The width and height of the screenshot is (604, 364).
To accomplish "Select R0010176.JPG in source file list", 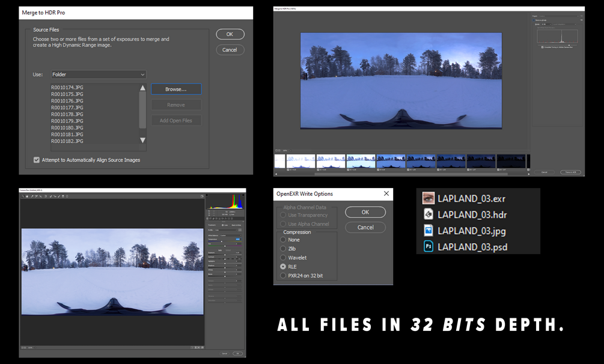I will click(x=67, y=101).
